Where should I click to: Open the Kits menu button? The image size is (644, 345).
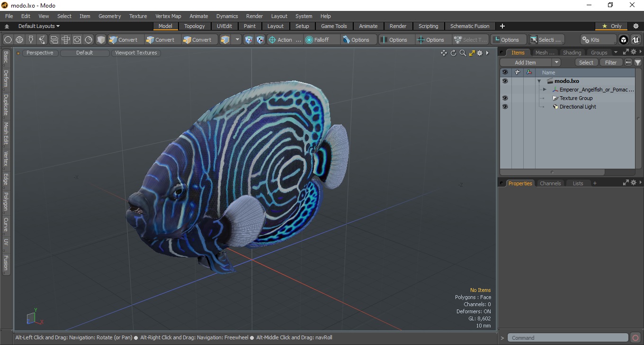pos(599,40)
